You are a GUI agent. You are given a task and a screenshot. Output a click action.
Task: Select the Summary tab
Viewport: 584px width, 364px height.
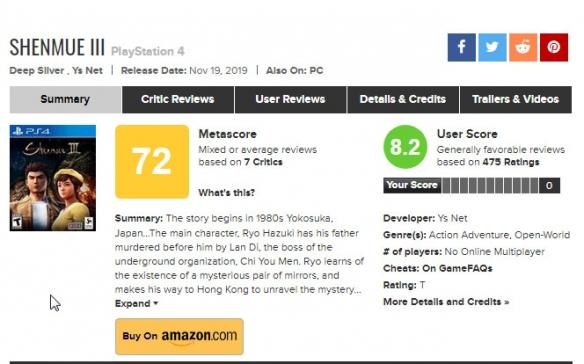tap(65, 99)
